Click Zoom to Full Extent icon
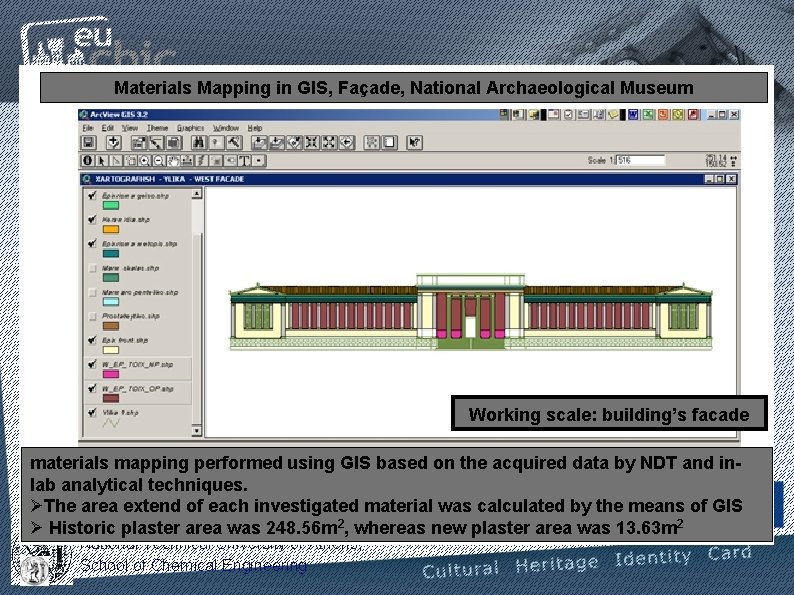794x595 pixels. tap(259, 143)
